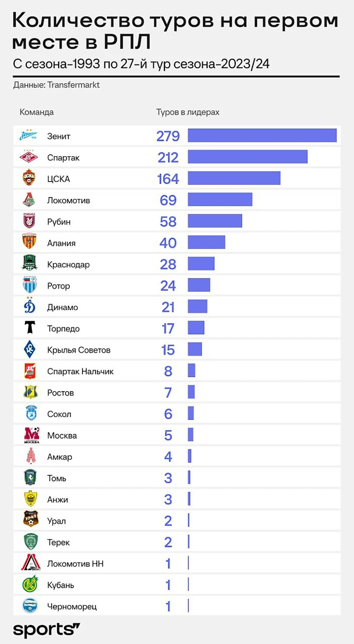Select the Torpedo black T logo

30,328
